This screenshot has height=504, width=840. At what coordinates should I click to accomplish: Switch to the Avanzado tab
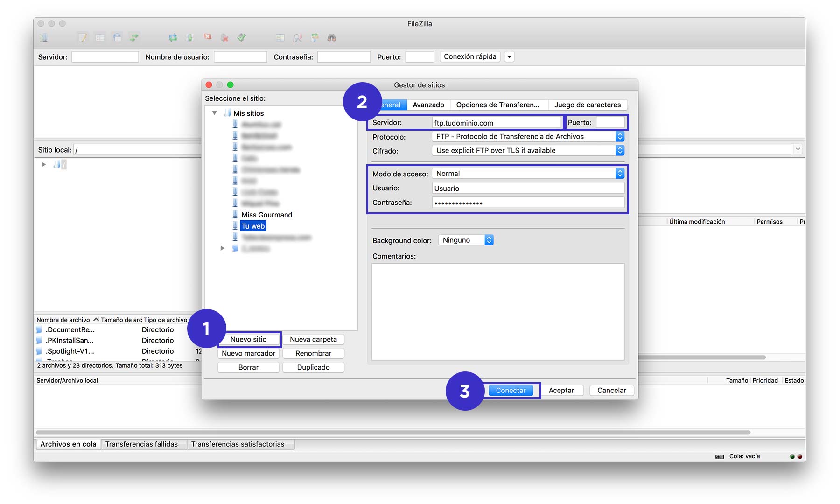[428, 105]
